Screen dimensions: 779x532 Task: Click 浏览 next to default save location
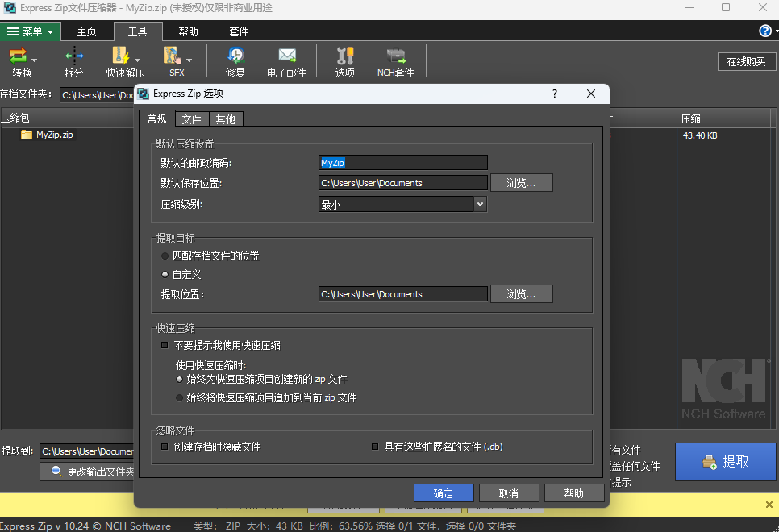point(521,182)
